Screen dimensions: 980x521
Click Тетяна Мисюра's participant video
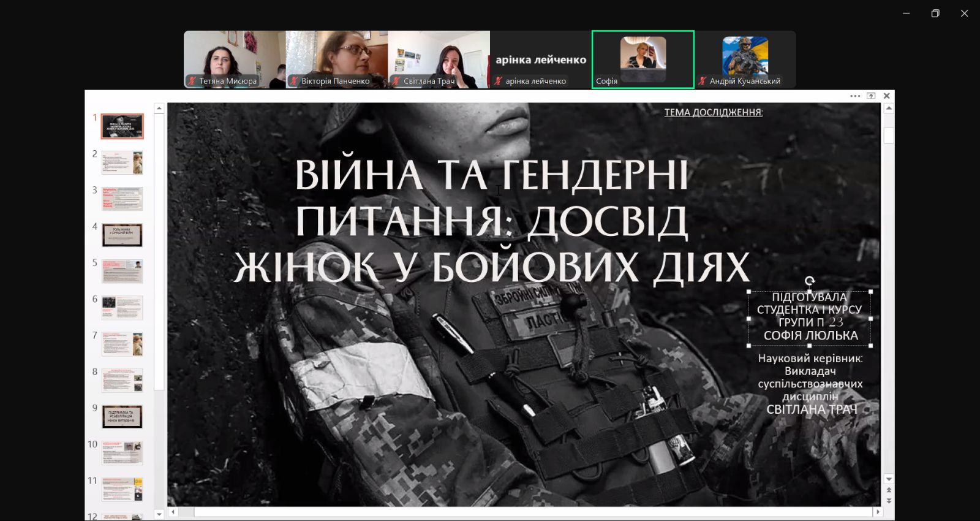point(235,59)
